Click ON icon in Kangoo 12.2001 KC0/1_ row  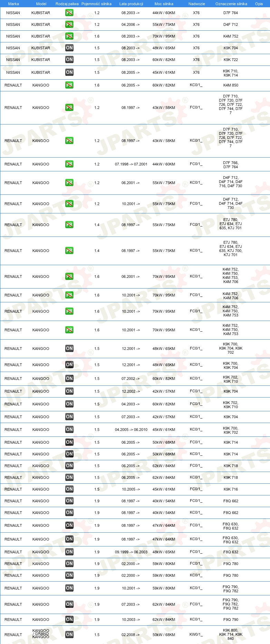[69, 365]
